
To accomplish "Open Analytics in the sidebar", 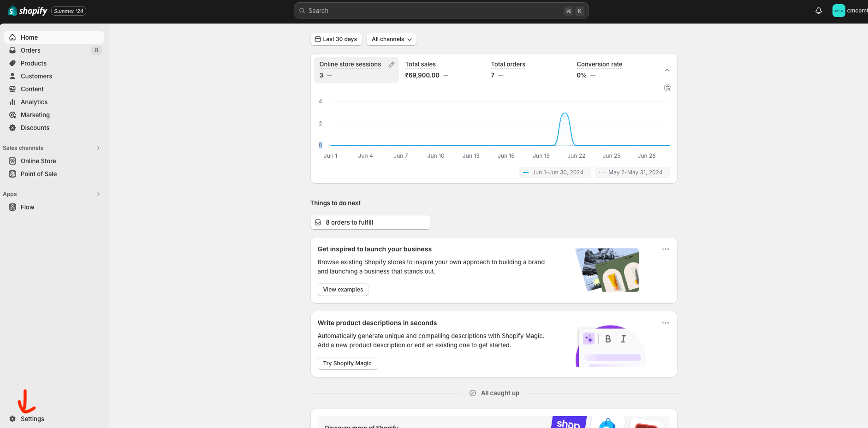I will (54, 102).
